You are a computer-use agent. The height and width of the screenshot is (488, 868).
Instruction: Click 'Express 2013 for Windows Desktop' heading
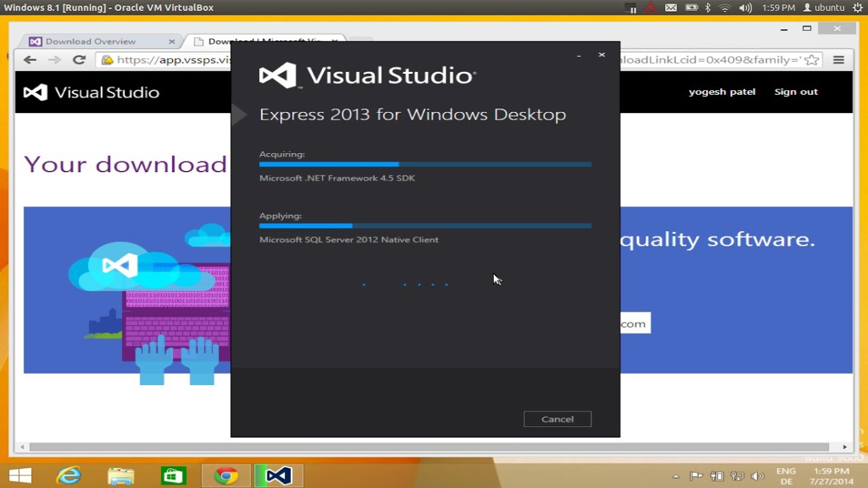coord(412,115)
